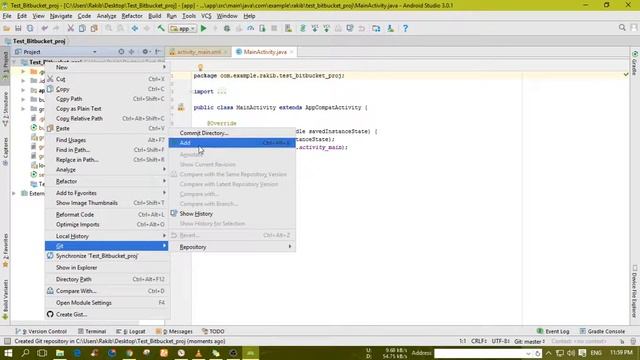Click the Copy toolbar icon
The image size is (640, 360).
pyautogui.click(x=82, y=29)
